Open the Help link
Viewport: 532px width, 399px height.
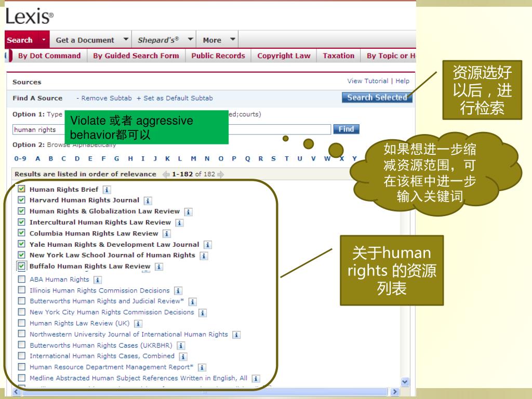(x=403, y=81)
